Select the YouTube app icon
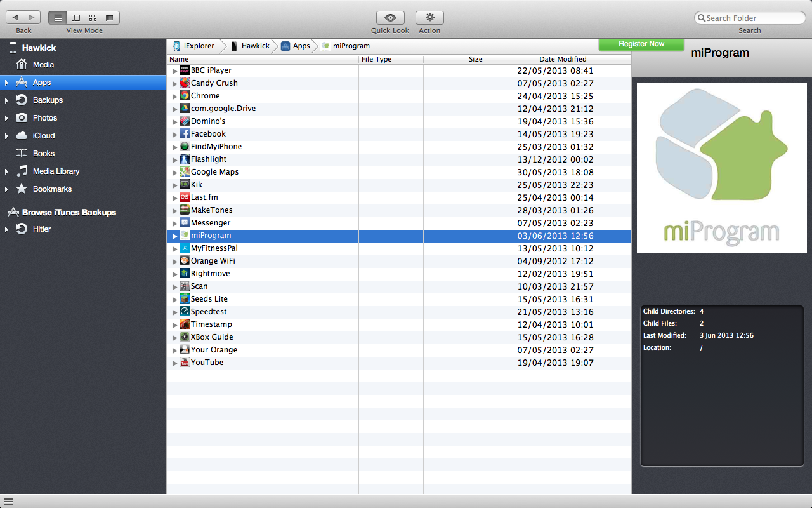Image resolution: width=812 pixels, height=508 pixels. tap(185, 363)
